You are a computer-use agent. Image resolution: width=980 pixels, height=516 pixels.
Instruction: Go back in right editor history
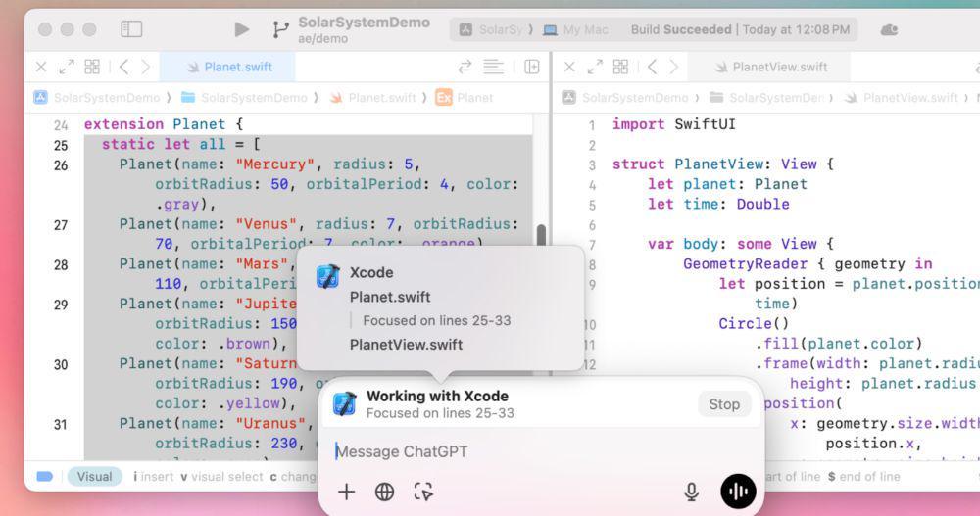point(652,67)
